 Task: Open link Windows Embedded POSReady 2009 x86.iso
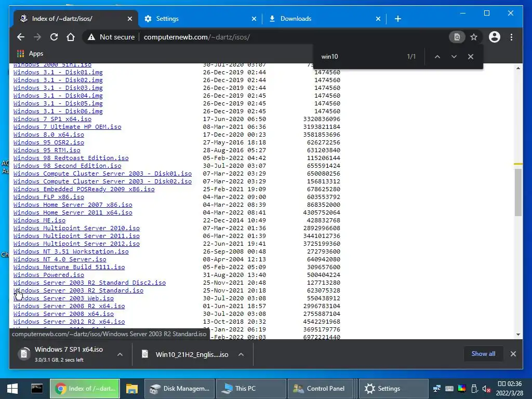tap(84, 189)
